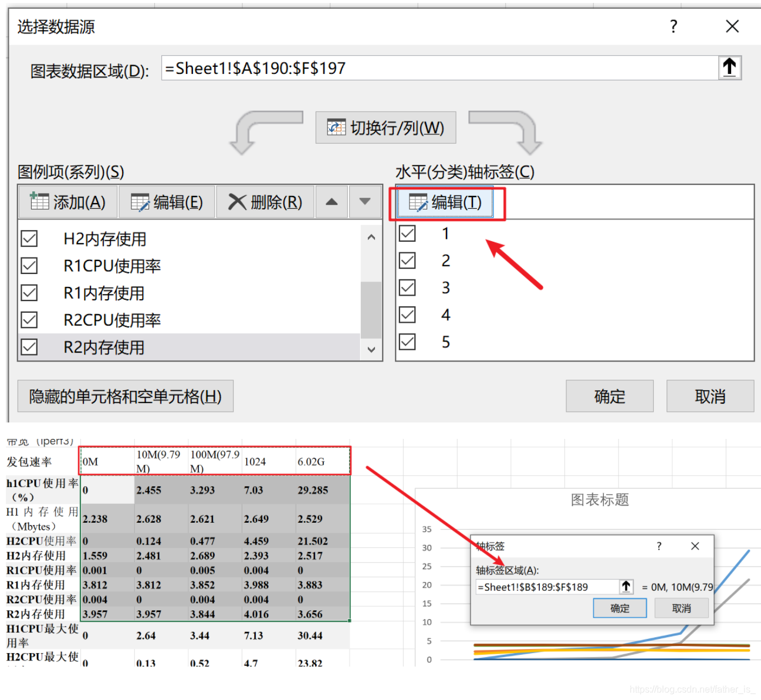Click the 取消 button in Select Data Source dialog
The width and height of the screenshot is (761, 700).
tap(710, 396)
